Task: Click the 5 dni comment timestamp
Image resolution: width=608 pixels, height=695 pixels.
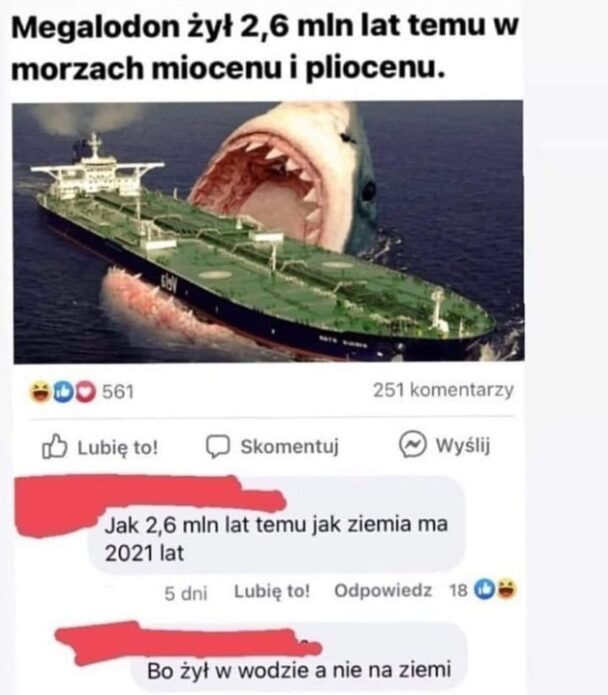Action: tap(186, 593)
